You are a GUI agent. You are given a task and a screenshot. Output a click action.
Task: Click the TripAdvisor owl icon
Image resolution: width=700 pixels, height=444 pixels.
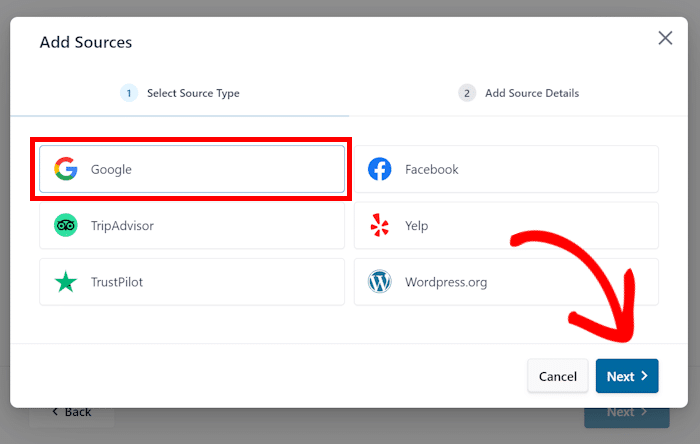(x=66, y=225)
